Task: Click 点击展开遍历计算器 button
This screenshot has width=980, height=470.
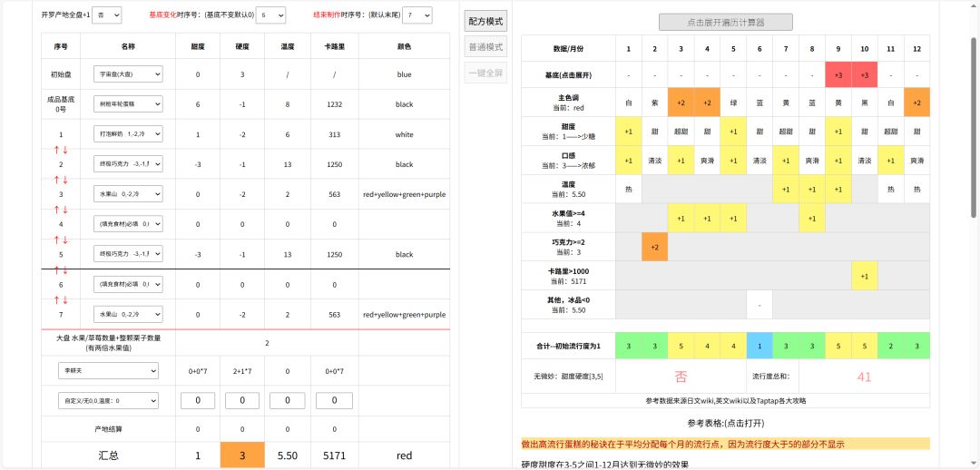Action: point(725,22)
